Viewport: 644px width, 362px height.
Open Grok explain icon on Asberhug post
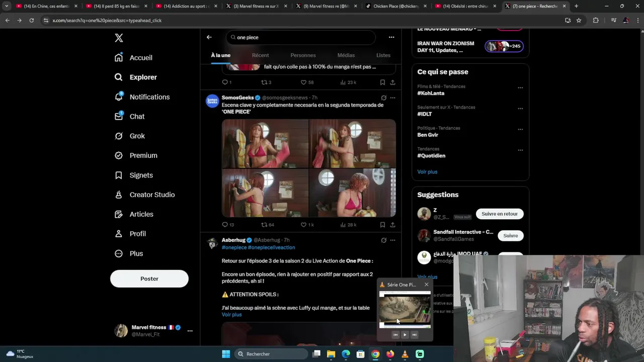pos(383,240)
